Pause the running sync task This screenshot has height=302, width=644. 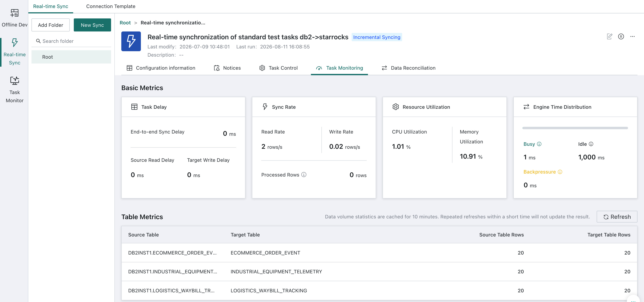pos(621,36)
